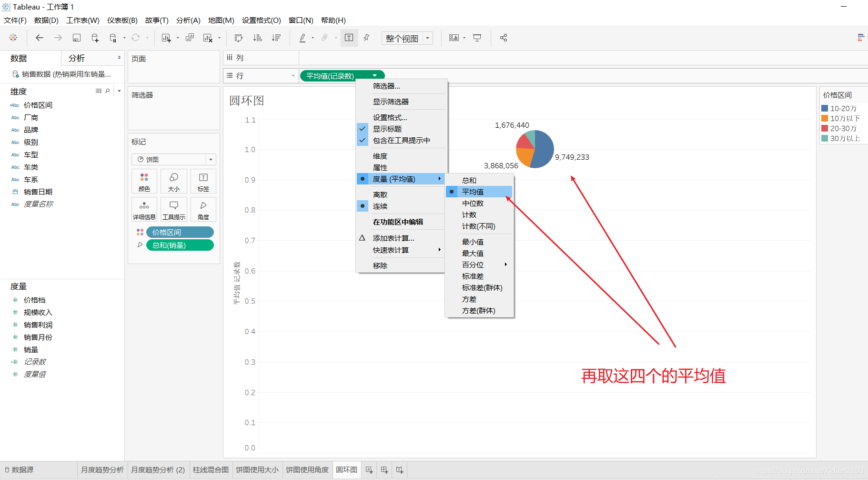Open the 数据源 tab

pos(19,470)
